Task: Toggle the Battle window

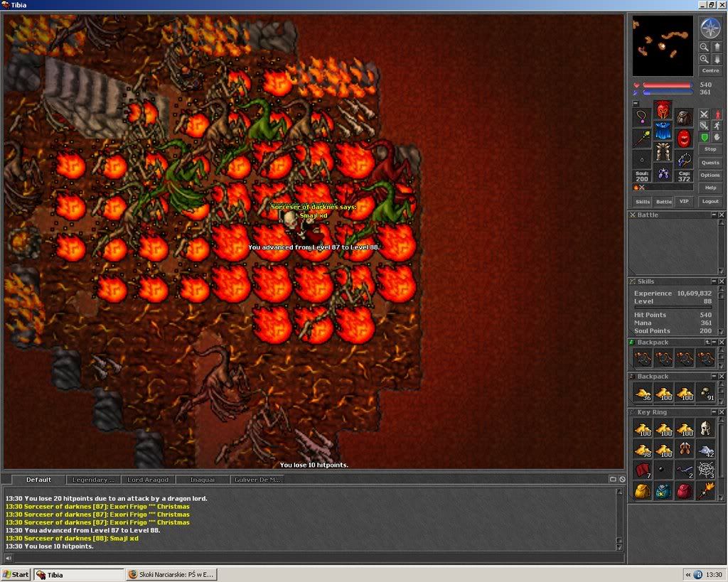Action: [x=663, y=201]
